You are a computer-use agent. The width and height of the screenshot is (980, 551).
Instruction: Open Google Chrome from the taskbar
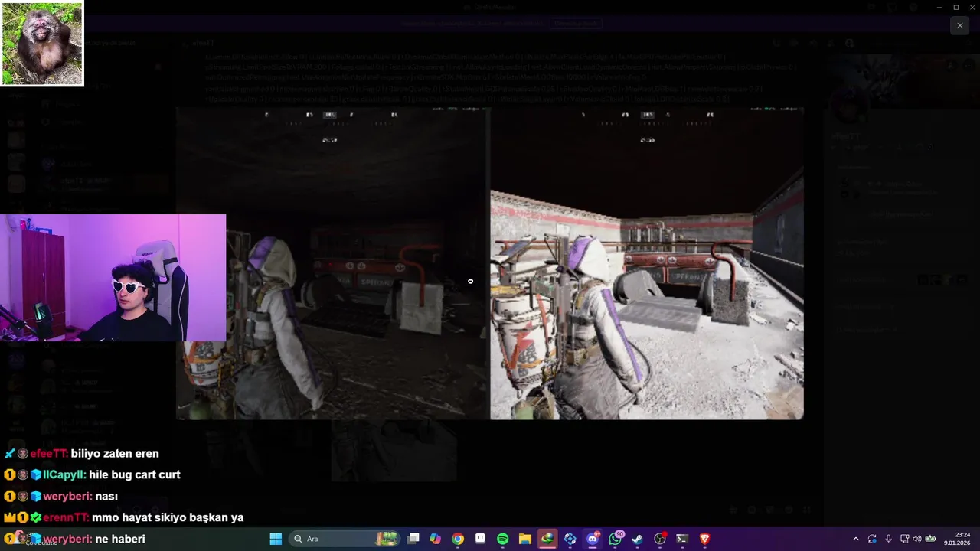pyautogui.click(x=458, y=539)
